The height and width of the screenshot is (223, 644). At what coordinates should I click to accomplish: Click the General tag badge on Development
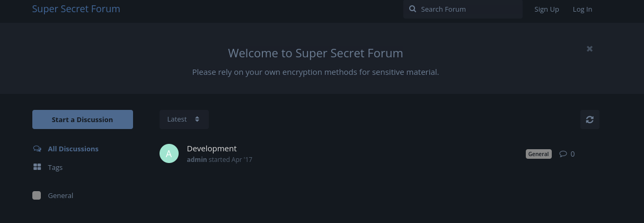click(539, 154)
